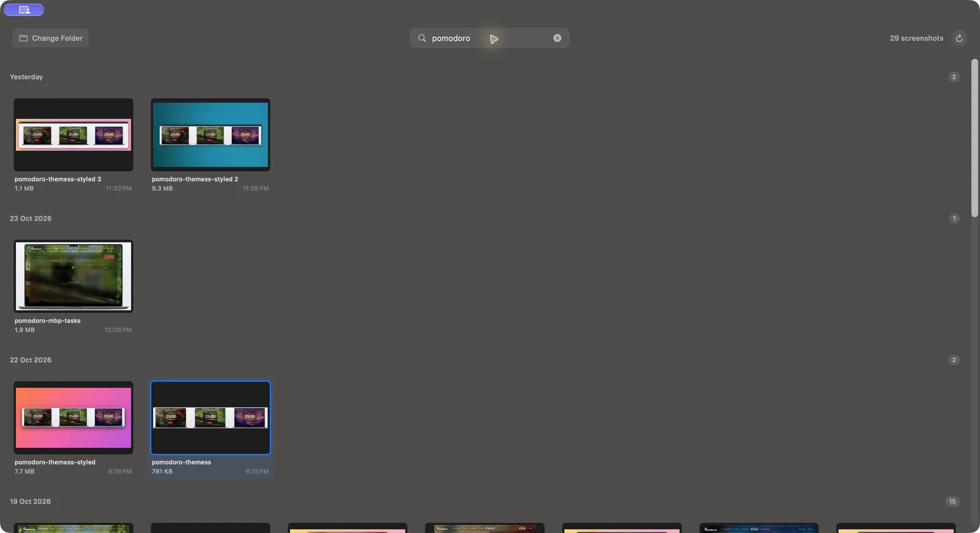
Task: Click the count badge showing 15
Action: point(952,502)
